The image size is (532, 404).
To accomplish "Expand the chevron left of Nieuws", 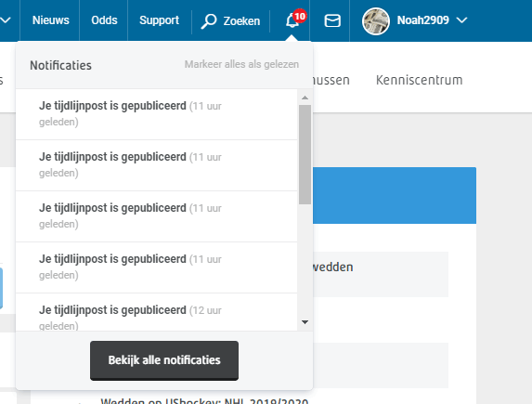I will point(6,20).
